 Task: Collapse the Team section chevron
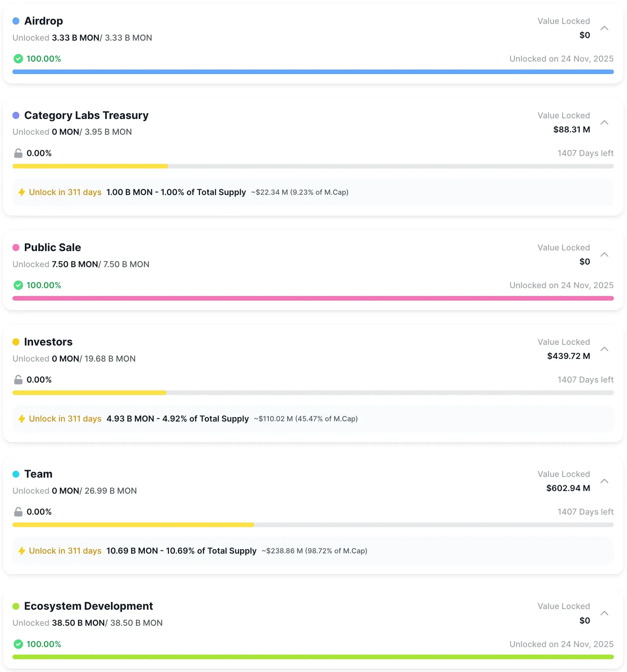tap(604, 481)
